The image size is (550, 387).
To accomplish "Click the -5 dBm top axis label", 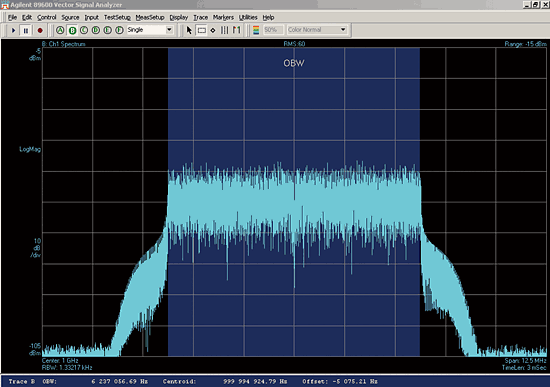I will (35, 54).
